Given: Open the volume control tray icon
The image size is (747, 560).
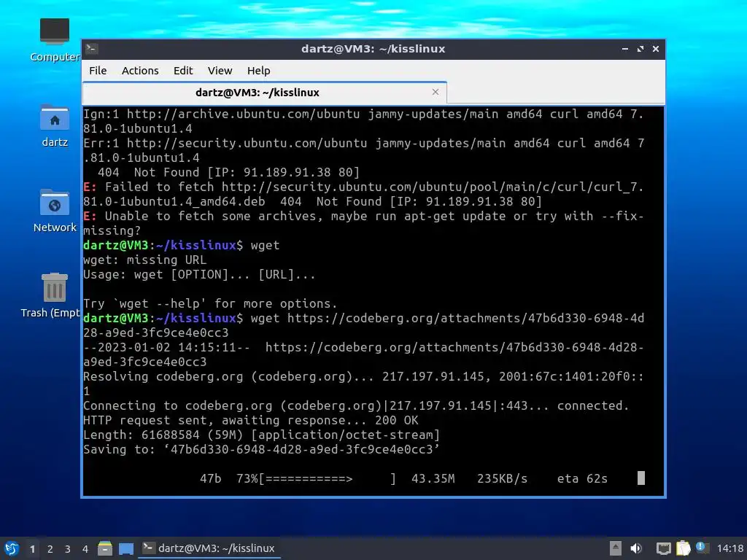Looking at the screenshot, I should point(636,548).
